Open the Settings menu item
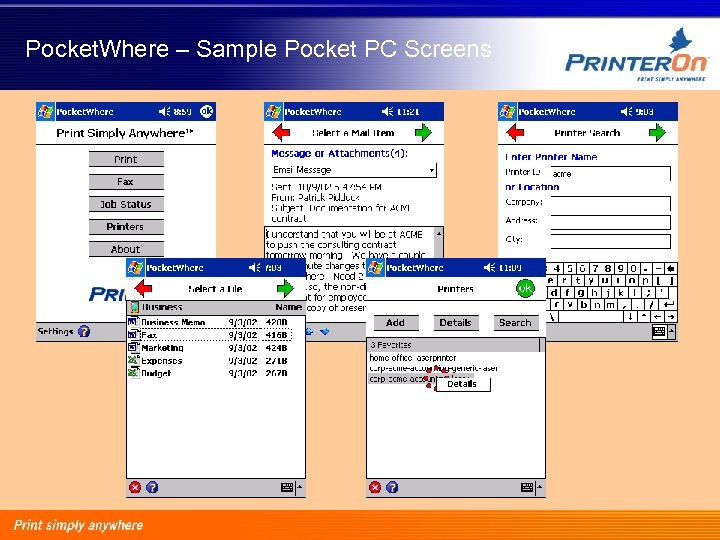720x540 pixels. (x=55, y=331)
